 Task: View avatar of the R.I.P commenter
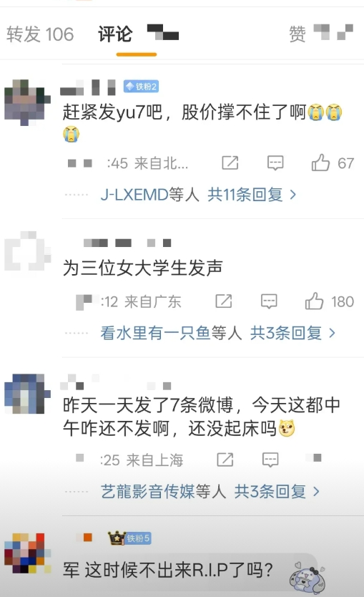click(28, 553)
